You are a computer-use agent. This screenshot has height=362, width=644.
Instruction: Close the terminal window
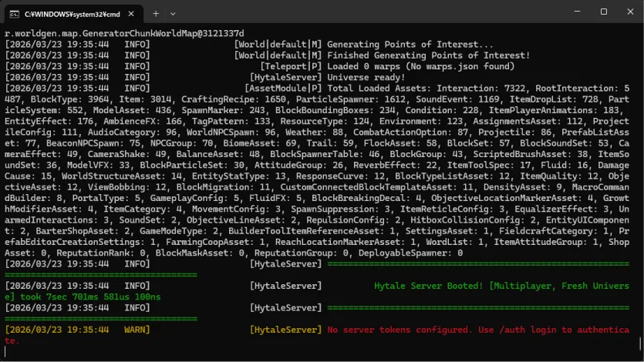tap(626, 12)
